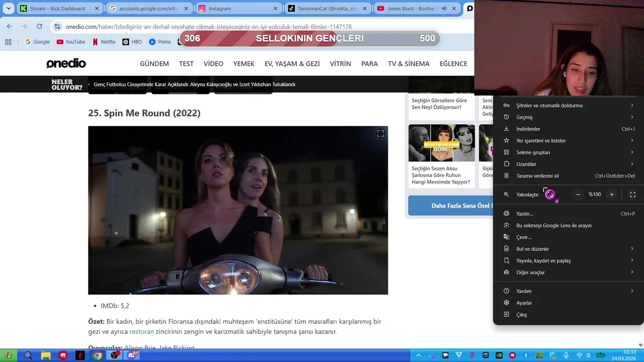Open Google Chrome from the taskbar
644x362 pixels.
97,355
